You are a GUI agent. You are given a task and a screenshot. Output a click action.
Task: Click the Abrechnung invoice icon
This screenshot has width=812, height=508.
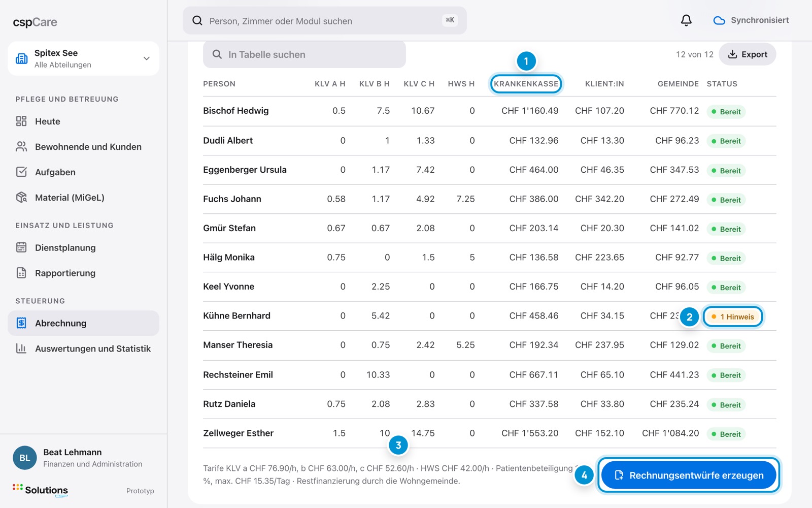coord(21,323)
